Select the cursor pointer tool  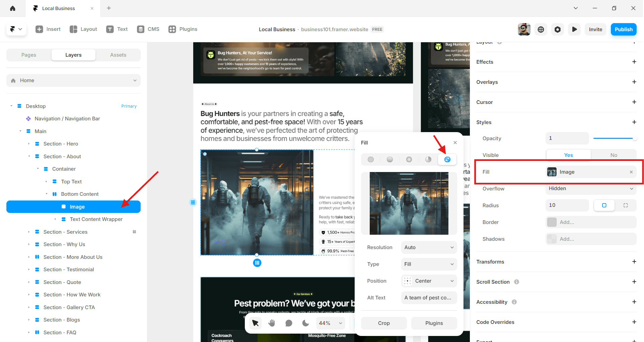coord(256,323)
